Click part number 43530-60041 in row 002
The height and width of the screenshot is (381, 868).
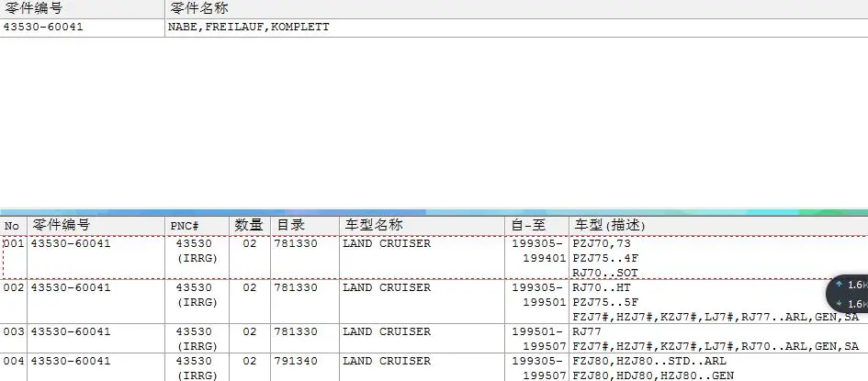(x=71, y=287)
